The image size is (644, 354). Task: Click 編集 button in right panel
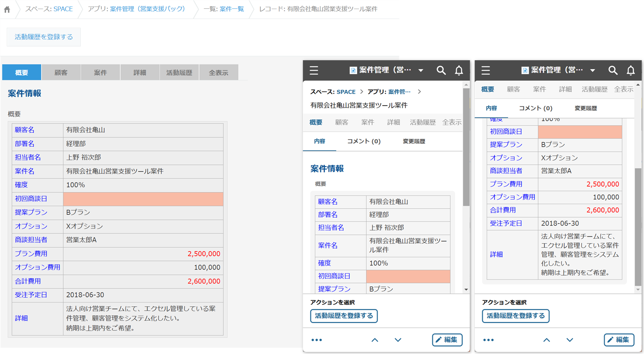tap(619, 340)
